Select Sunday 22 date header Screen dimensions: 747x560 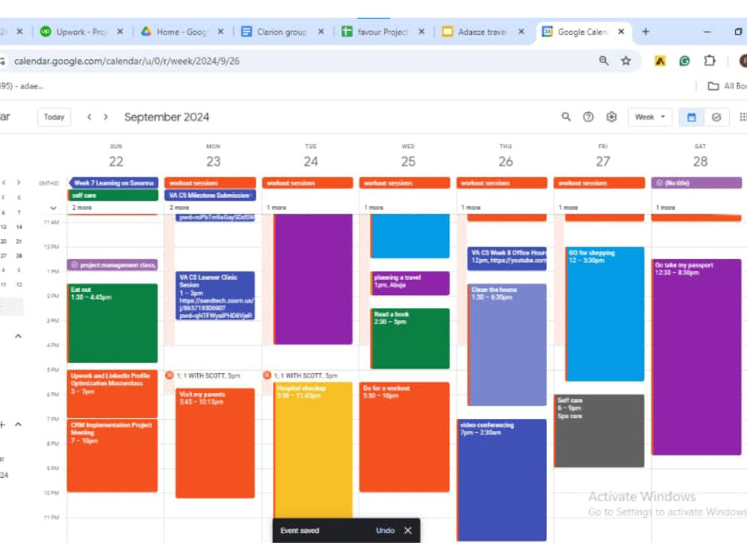point(116,161)
